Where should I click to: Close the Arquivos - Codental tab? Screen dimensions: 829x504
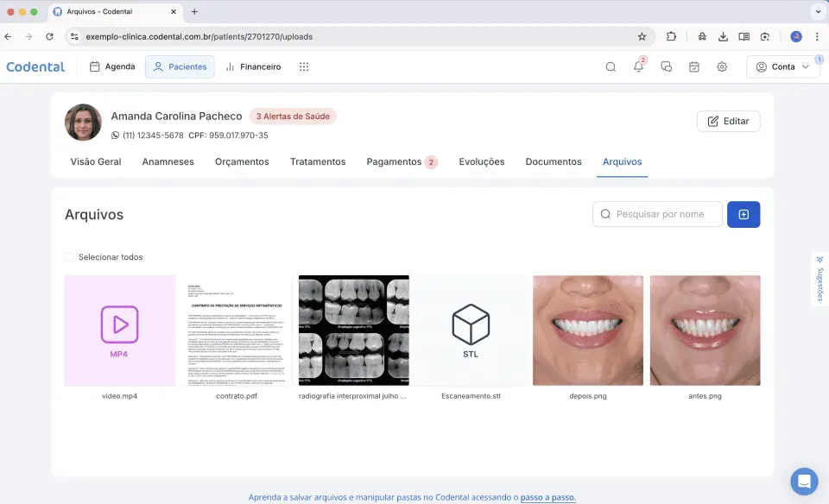point(174,11)
